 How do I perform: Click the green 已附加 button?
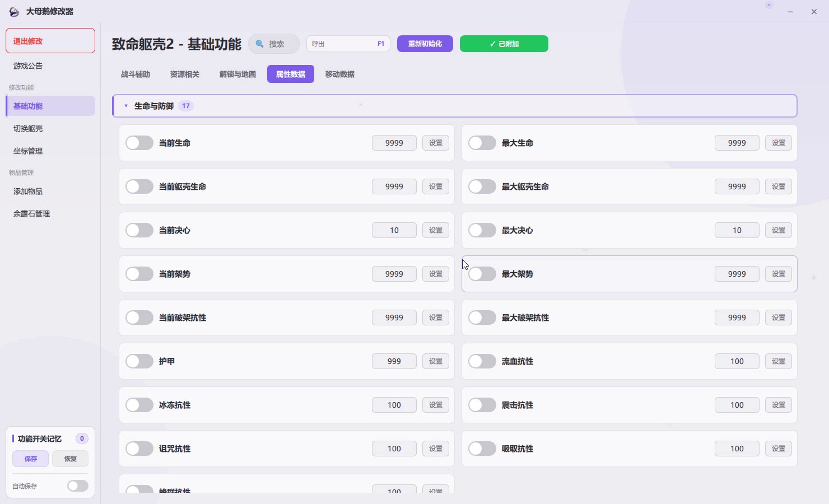504,44
